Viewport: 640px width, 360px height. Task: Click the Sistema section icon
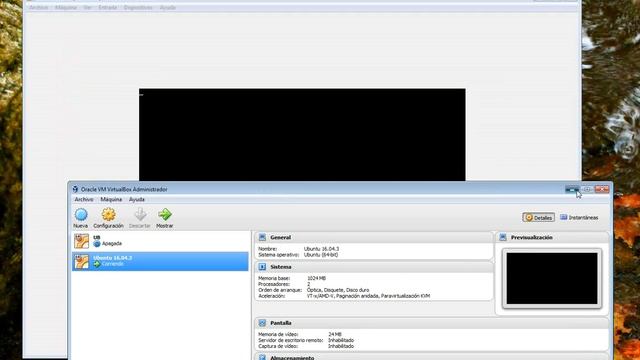[262, 267]
